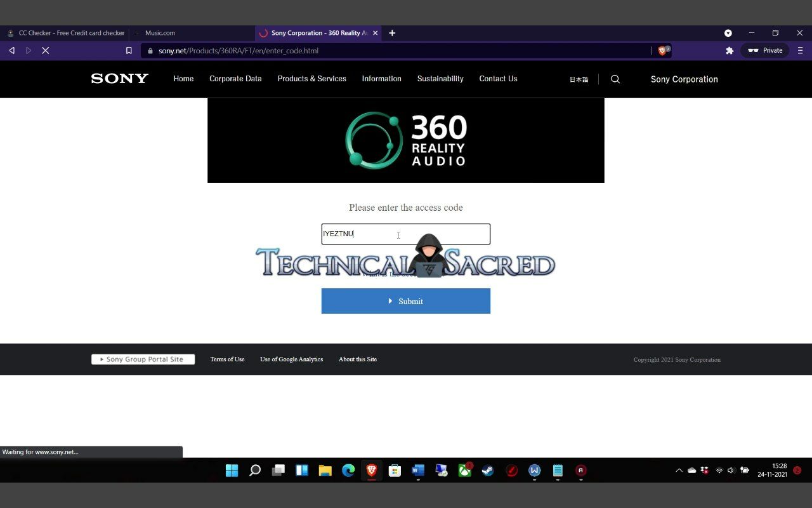Open the browser extensions puzzle icon
The width and height of the screenshot is (812, 508).
(x=730, y=51)
